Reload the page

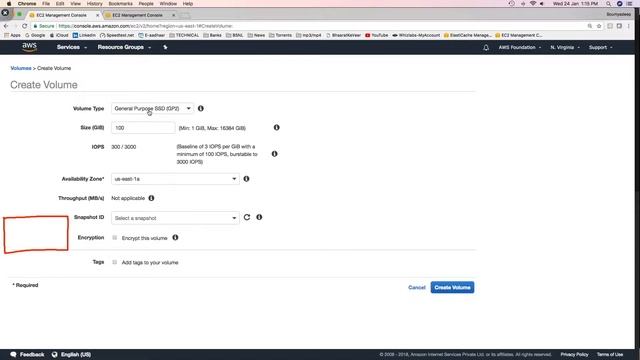click(24, 26)
